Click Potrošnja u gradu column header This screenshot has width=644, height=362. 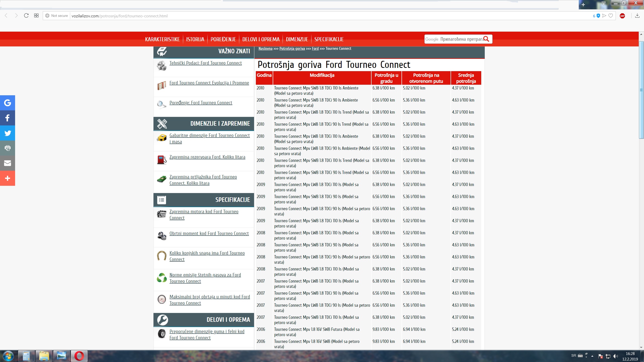pos(386,78)
